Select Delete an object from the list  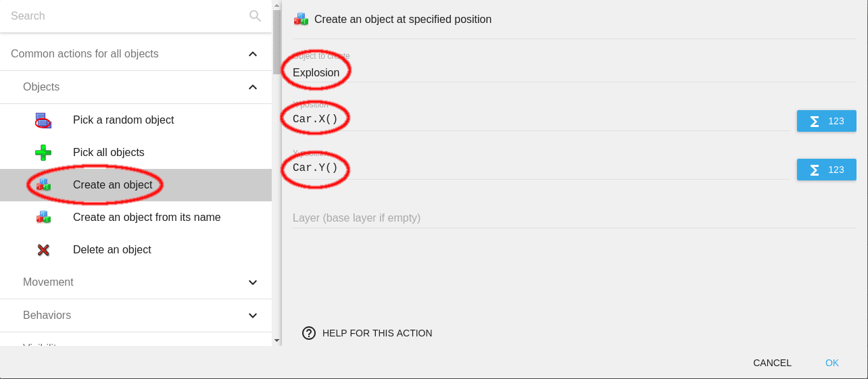click(112, 250)
